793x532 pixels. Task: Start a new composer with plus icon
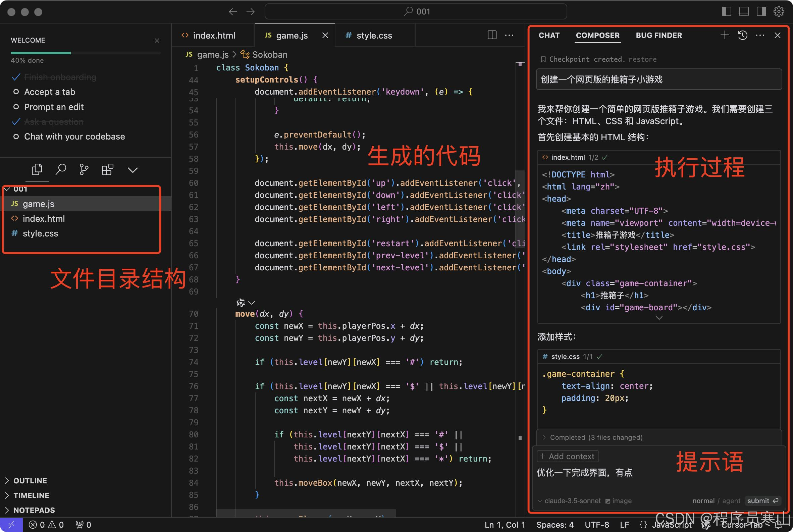click(725, 35)
